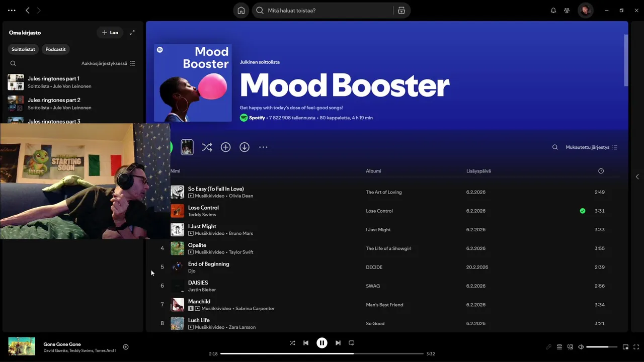Open the Browse icon in search bar

click(x=401, y=11)
